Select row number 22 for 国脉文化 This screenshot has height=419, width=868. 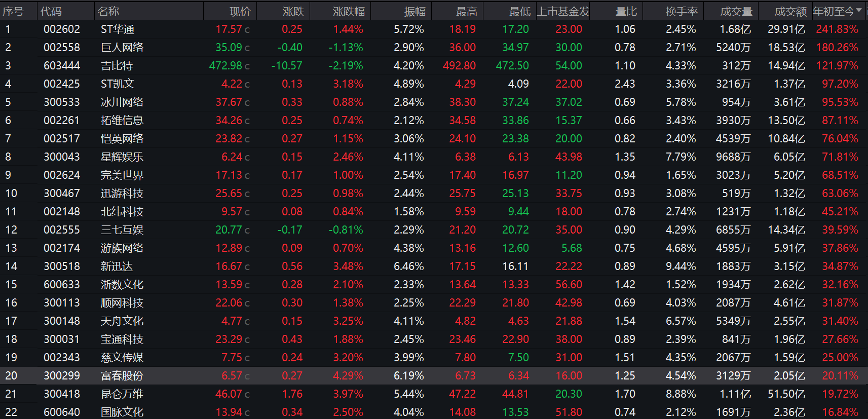pyautogui.click(x=11, y=412)
